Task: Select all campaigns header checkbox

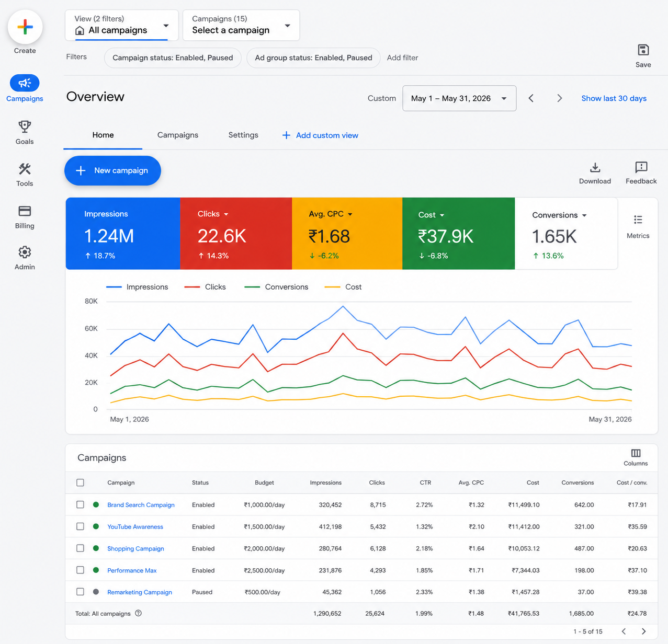Action: (x=80, y=482)
